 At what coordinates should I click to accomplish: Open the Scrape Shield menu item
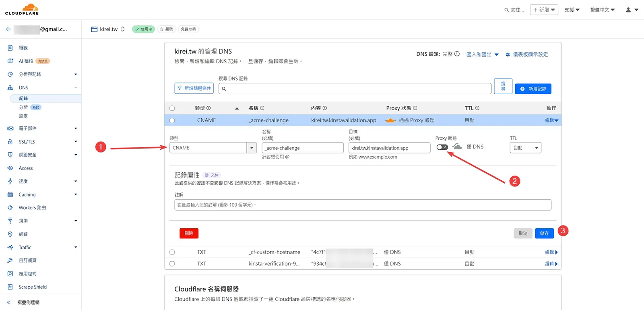33,287
